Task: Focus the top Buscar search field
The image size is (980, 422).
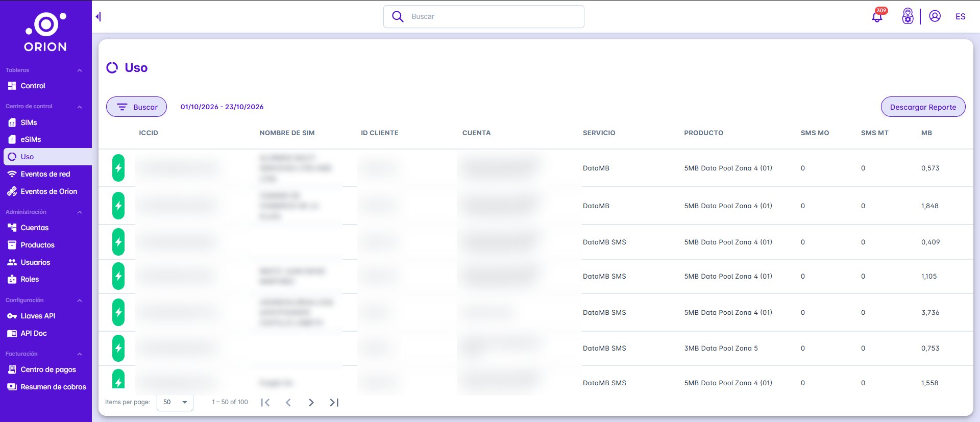Action: [x=484, y=16]
